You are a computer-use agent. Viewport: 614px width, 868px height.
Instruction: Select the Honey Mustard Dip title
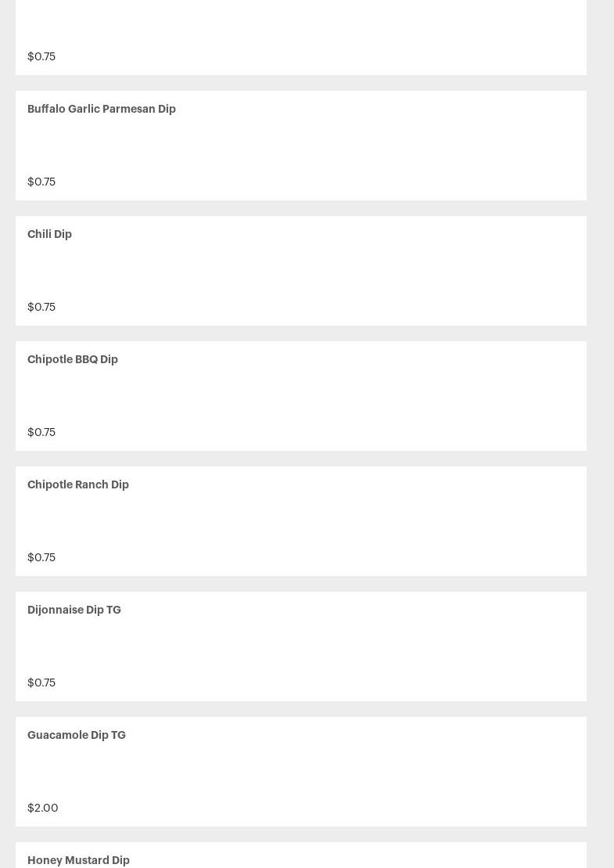pyautogui.click(x=78, y=859)
